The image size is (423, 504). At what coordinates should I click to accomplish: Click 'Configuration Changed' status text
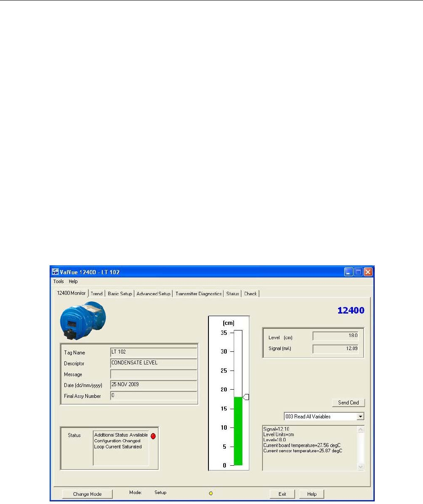pyautogui.click(x=117, y=441)
